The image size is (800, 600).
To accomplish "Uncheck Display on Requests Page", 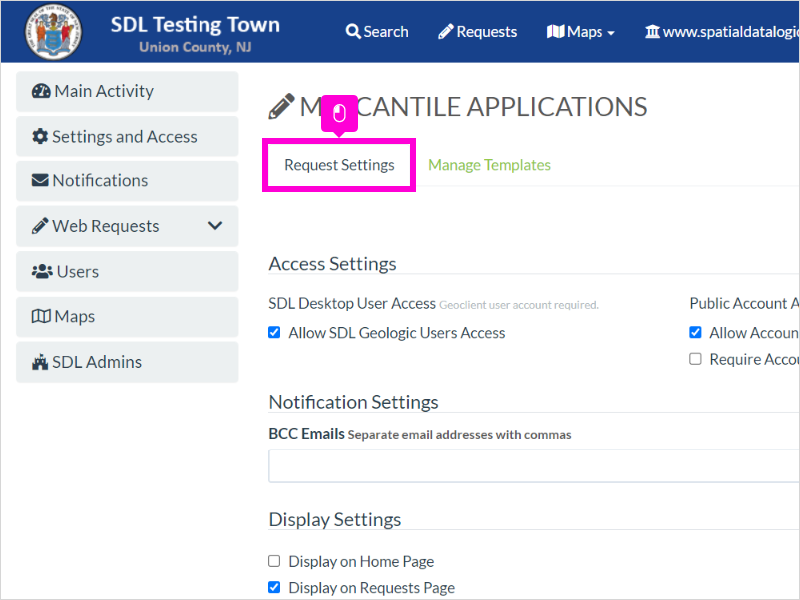I will pos(274,587).
